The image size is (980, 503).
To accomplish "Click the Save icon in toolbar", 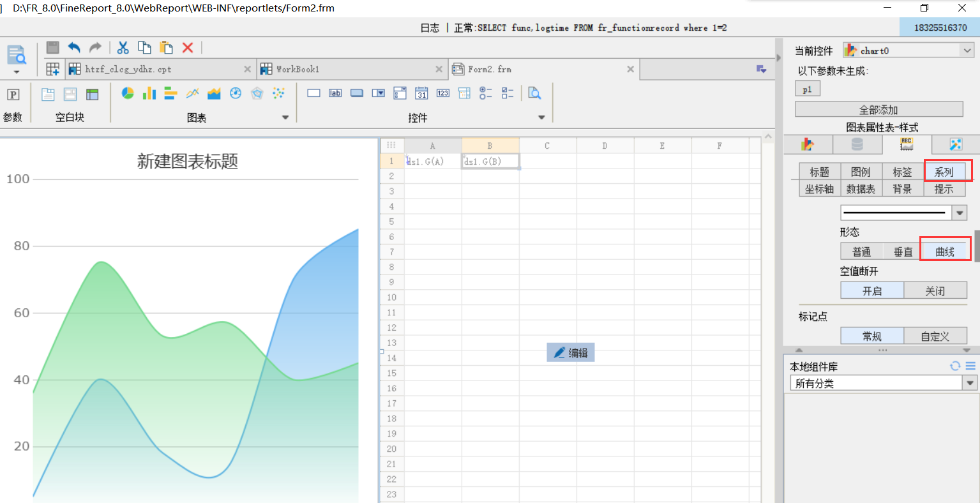I will 53,47.
